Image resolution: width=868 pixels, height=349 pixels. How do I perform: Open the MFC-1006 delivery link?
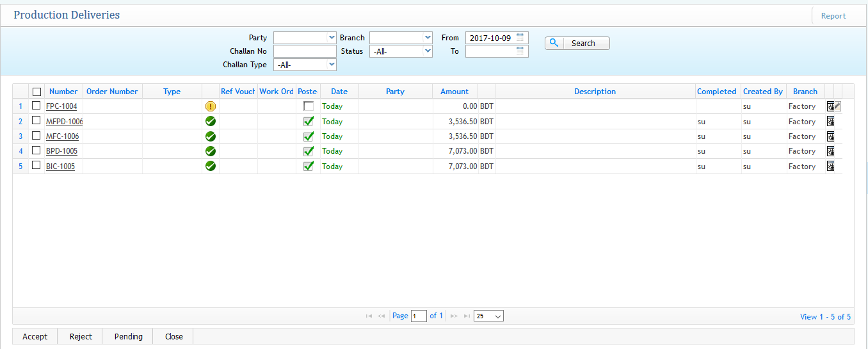pyautogui.click(x=63, y=136)
